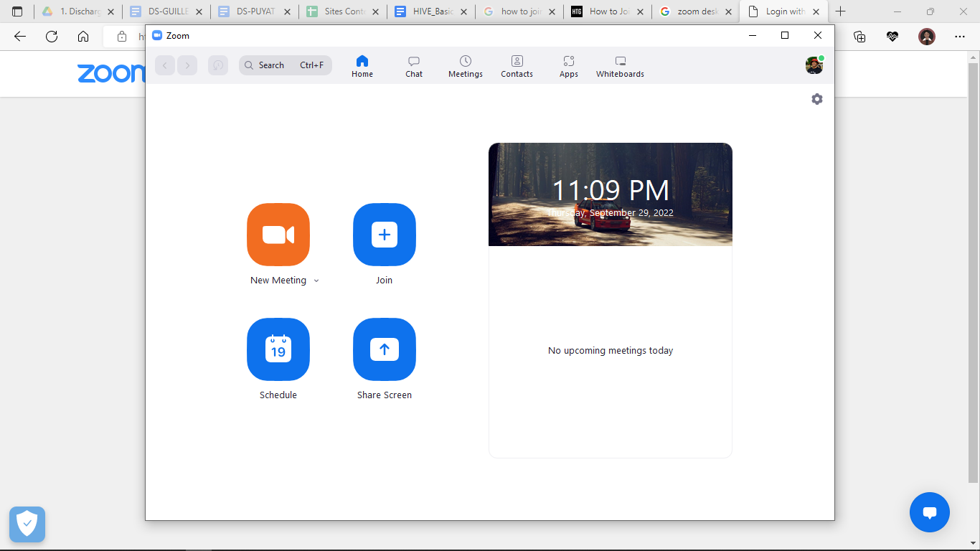The image size is (980, 551).
Task: Open the Contacts tab
Action: 517,66
